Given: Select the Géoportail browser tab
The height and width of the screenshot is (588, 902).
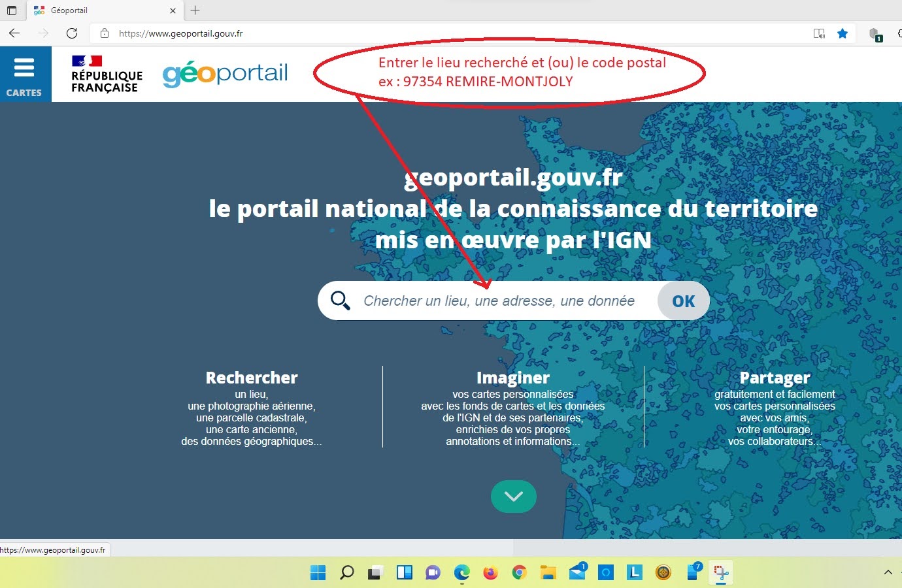Looking at the screenshot, I should click(x=98, y=10).
